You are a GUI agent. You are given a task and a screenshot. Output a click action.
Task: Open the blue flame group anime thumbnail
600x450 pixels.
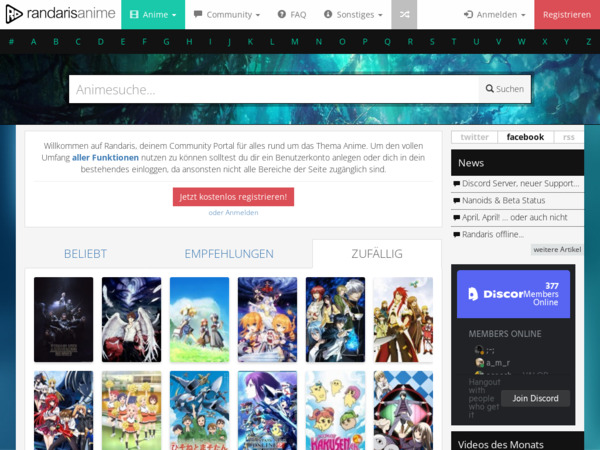335,320
